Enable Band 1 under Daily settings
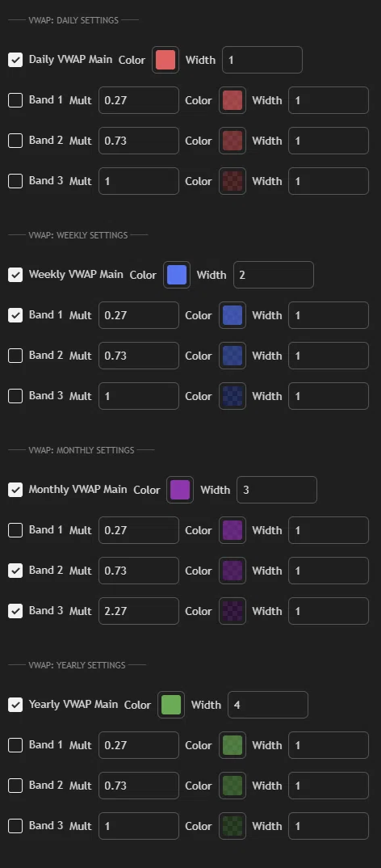This screenshot has width=381, height=868. [x=15, y=100]
